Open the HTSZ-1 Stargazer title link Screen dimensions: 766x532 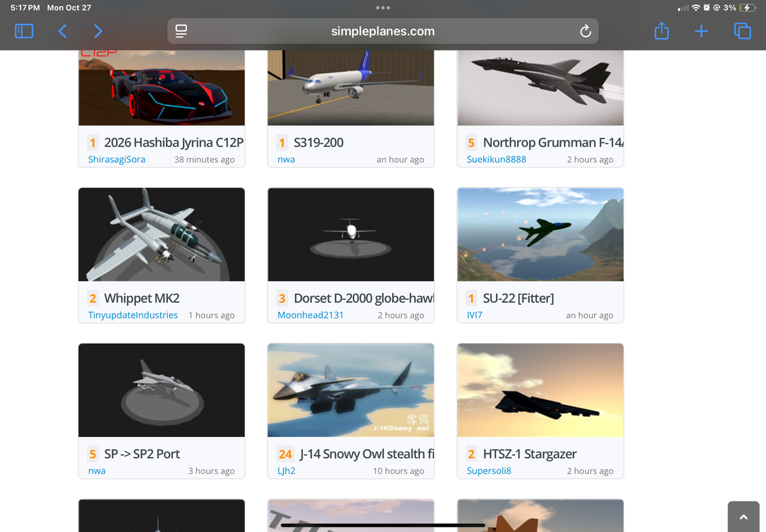[530, 454]
